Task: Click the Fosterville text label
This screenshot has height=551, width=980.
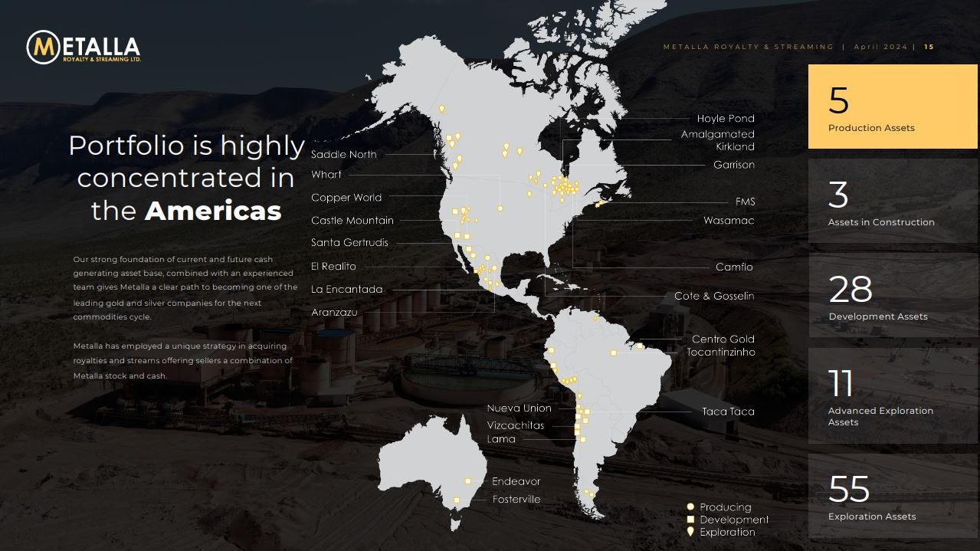Action: click(x=516, y=500)
